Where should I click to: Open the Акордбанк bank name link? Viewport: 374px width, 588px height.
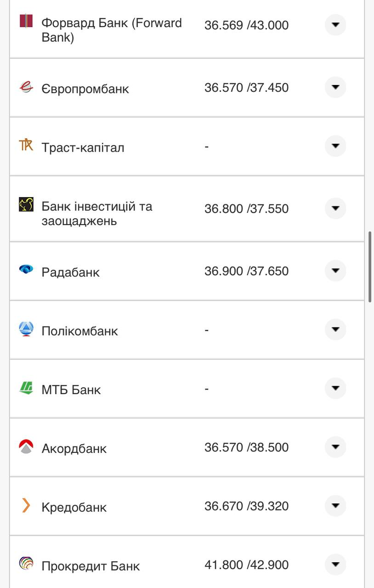[x=74, y=448]
